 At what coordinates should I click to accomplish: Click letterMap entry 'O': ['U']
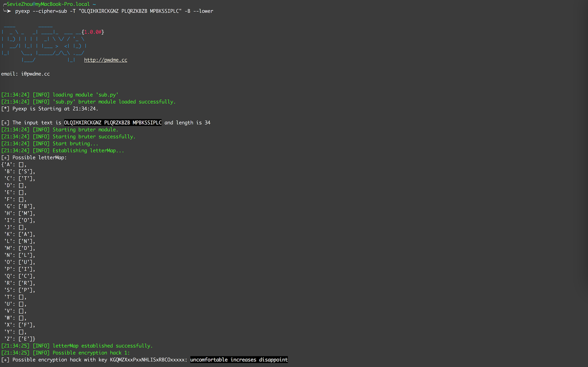20,262
